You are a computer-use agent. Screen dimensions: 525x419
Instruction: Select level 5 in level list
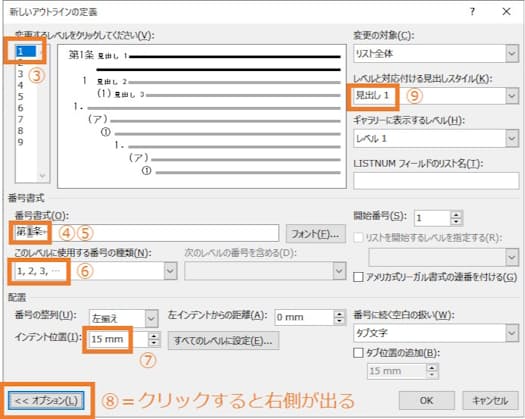click(21, 97)
